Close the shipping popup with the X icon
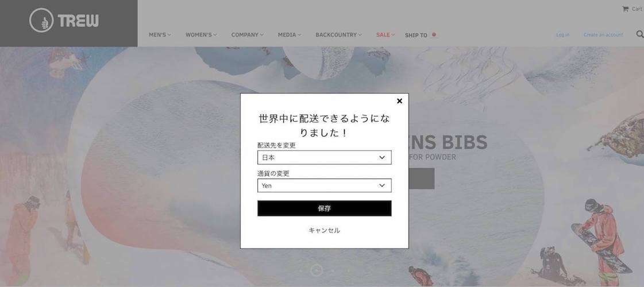Screen dimensions: 644x287 (x=399, y=101)
